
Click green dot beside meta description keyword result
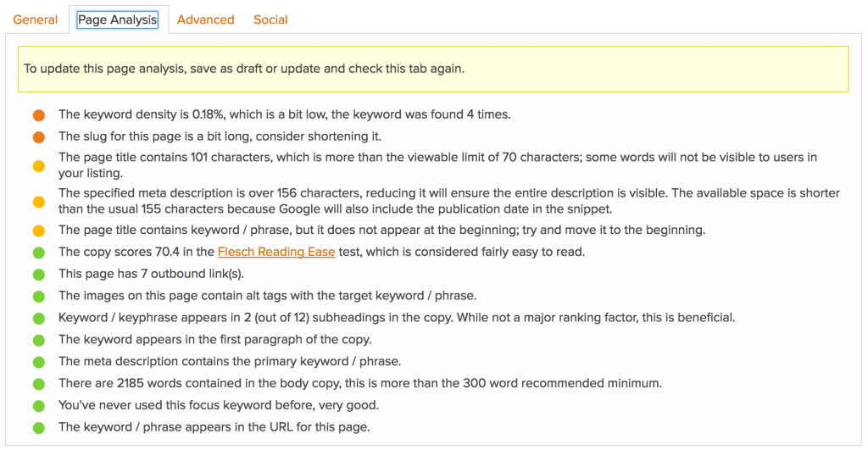(39, 362)
